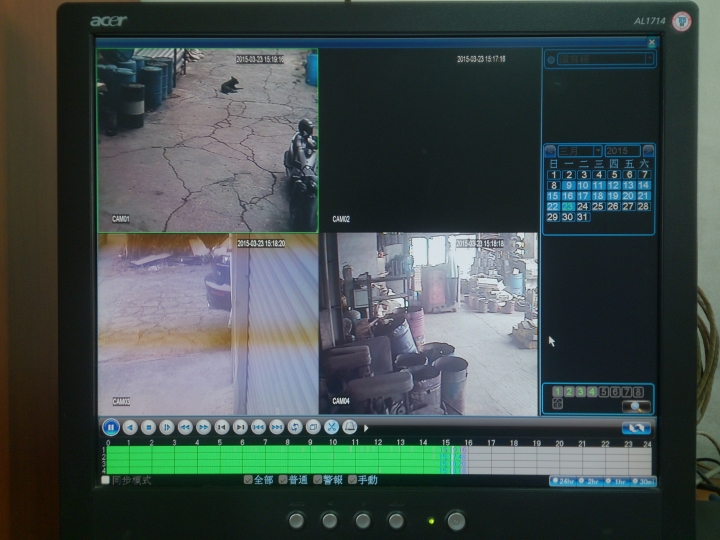Click the CAM01 video pane
Viewport: 720px width, 540px height.
pos(208,140)
